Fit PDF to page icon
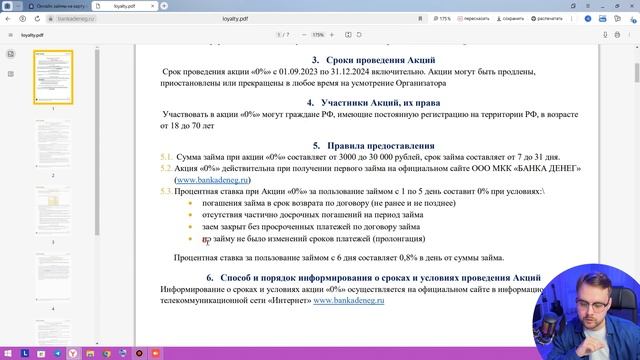This screenshot has width=640, height=360. [x=348, y=35]
